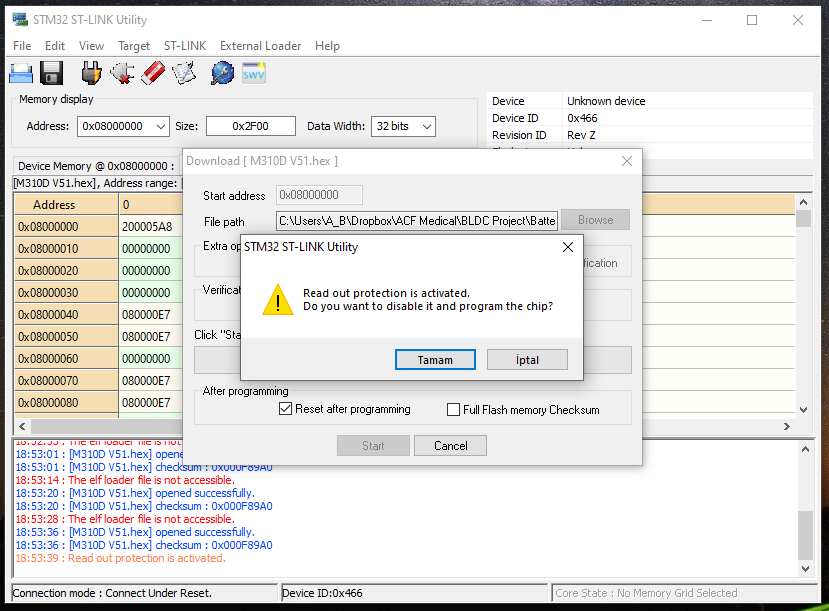Viewport: 829px width, 611px height.
Task: Click the Open file toolbar icon
Action: [x=21, y=73]
